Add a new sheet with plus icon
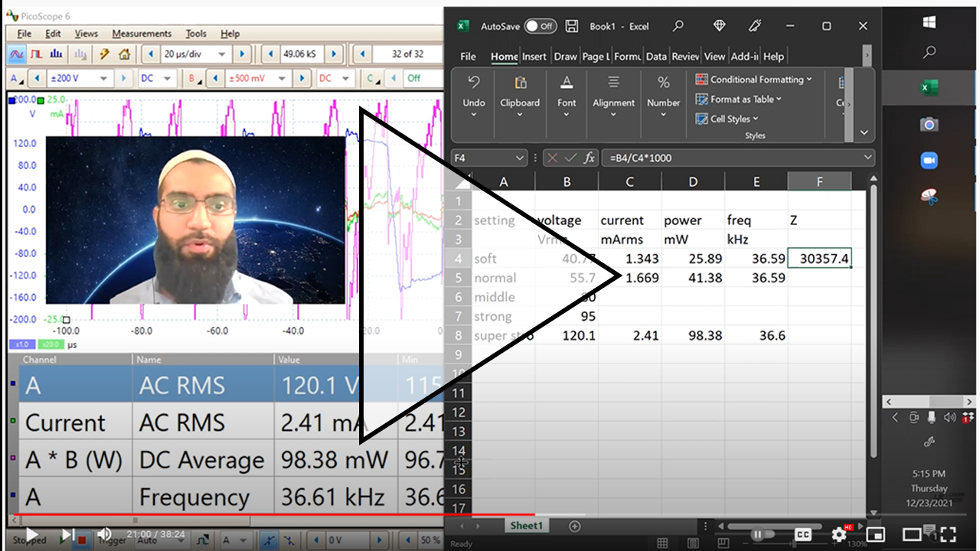 click(x=575, y=527)
